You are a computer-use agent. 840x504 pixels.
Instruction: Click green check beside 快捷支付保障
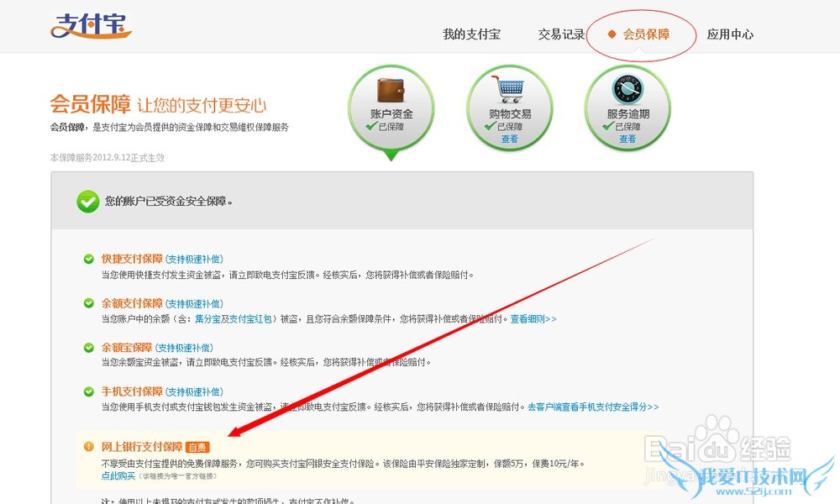(x=89, y=260)
